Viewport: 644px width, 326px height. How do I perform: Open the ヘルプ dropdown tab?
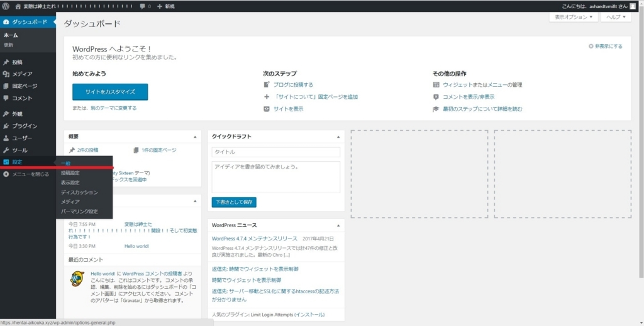coord(616,17)
